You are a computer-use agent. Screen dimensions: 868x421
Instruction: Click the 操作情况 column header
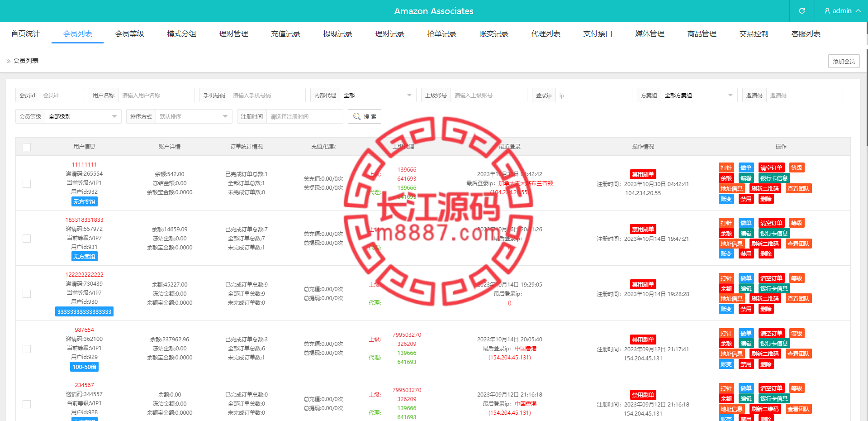coord(643,147)
